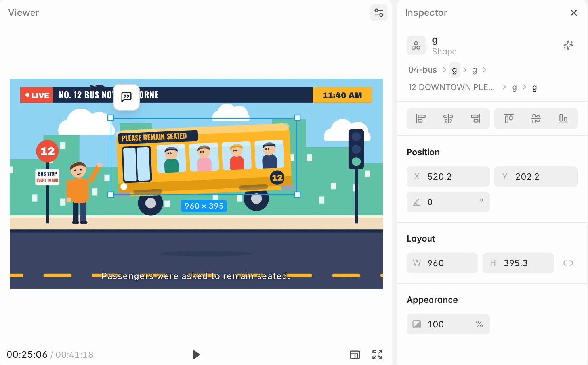Select highlighted g breadcrumb after 04-bus
The width and height of the screenshot is (588, 365).
(454, 70)
